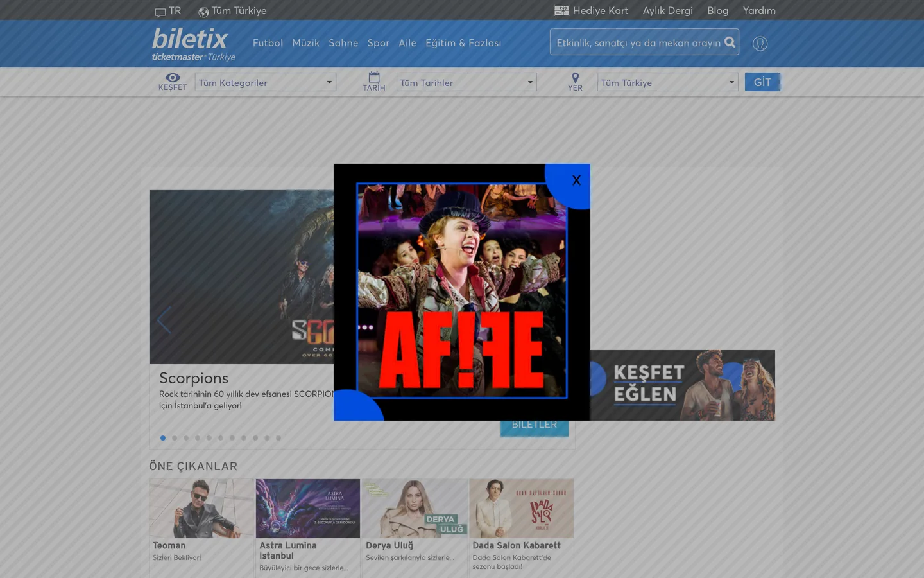Open the Derya Uluğ event card
The image size is (924, 578).
coord(415,528)
